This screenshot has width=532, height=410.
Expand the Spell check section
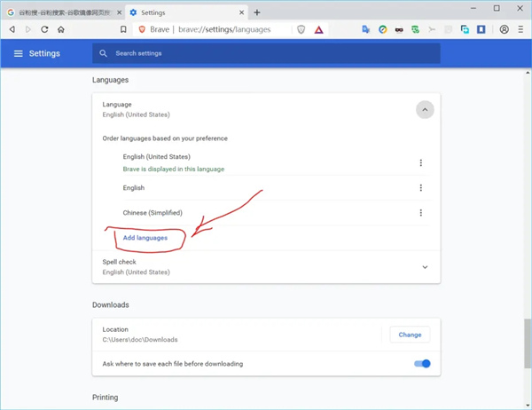[x=425, y=267]
